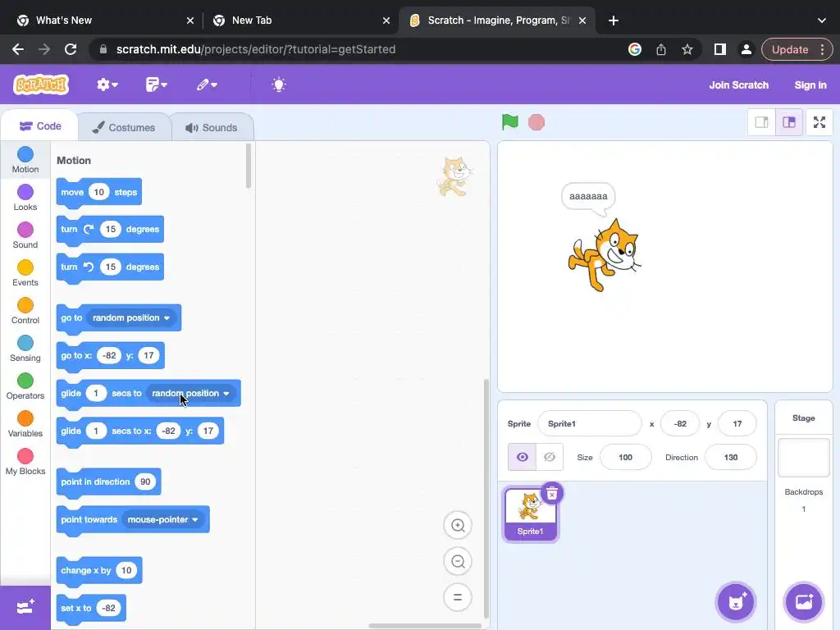The image size is (840, 630).
Task: Click the green flag to run
Action: (x=510, y=122)
